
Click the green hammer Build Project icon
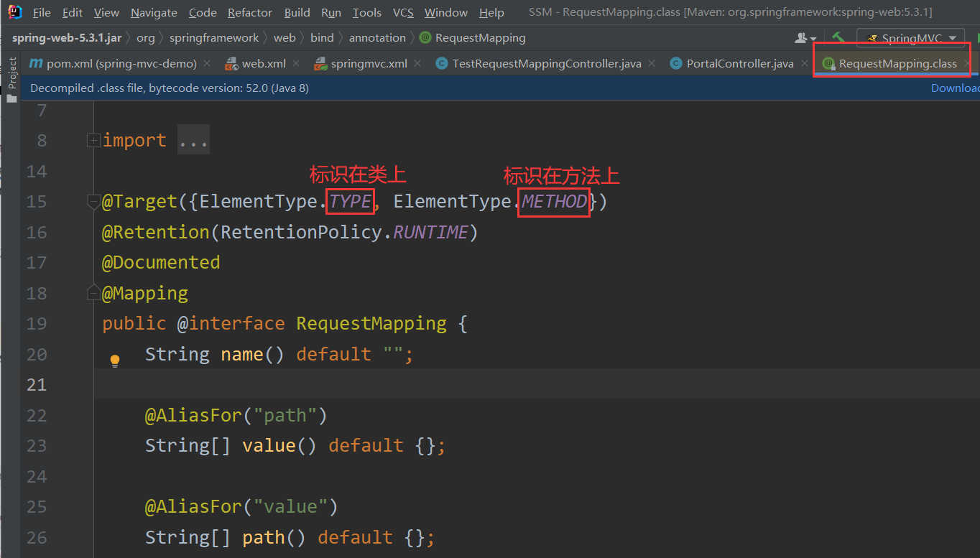click(x=838, y=37)
